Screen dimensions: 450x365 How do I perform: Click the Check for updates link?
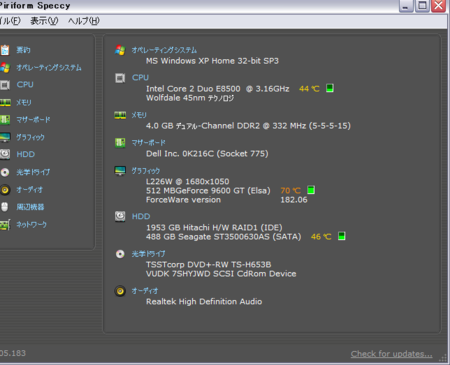391,354
